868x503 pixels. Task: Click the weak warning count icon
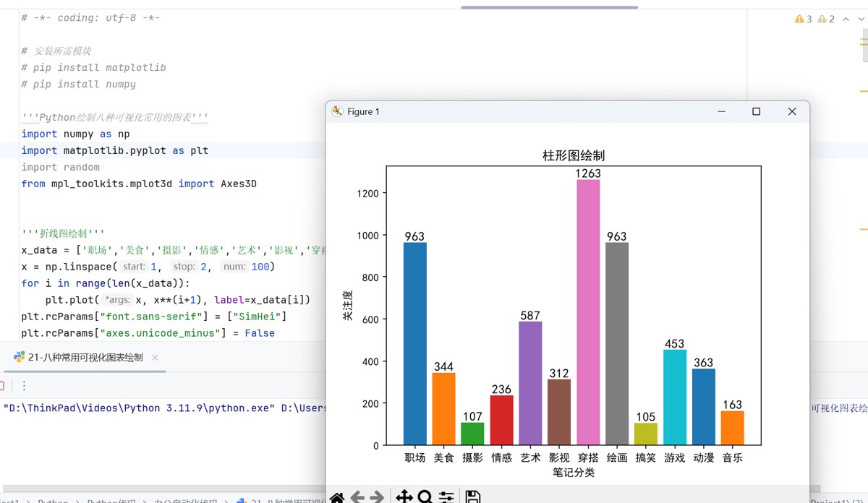coord(826,20)
